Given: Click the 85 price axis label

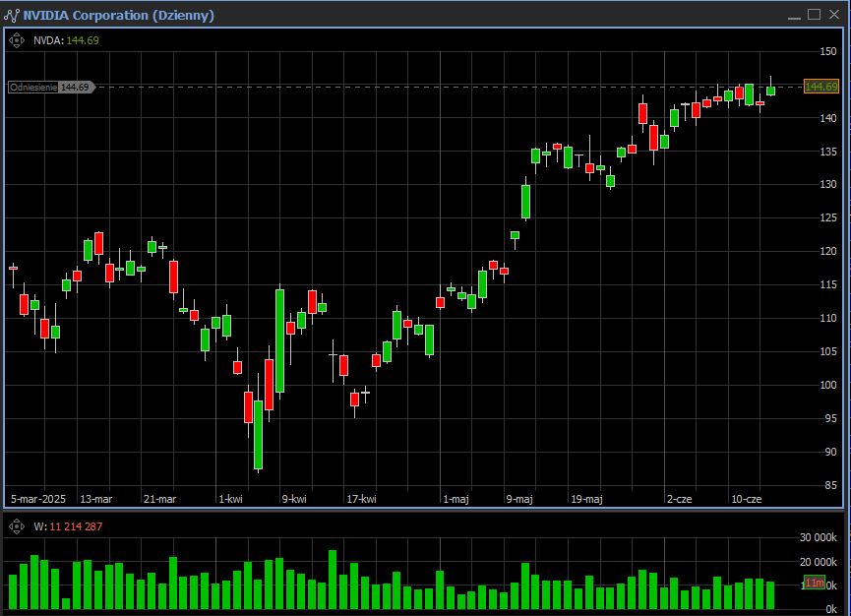Looking at the screenshot, I should click(x=830, y=486).
